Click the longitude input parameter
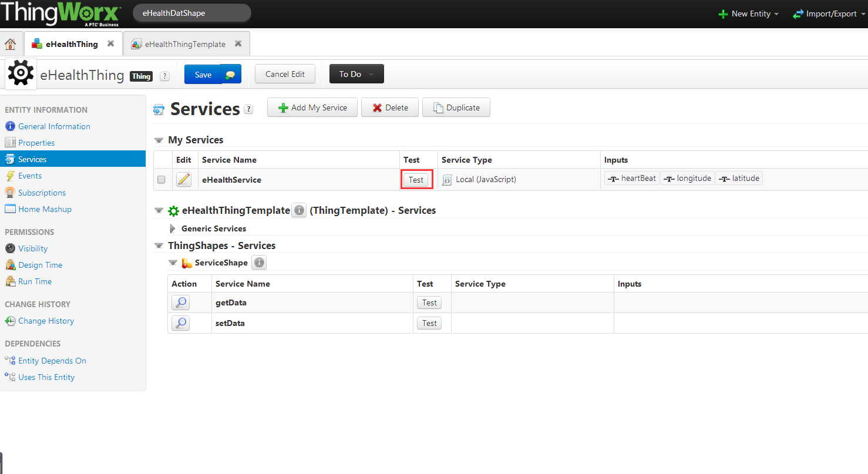 click(x=687, y=178)
